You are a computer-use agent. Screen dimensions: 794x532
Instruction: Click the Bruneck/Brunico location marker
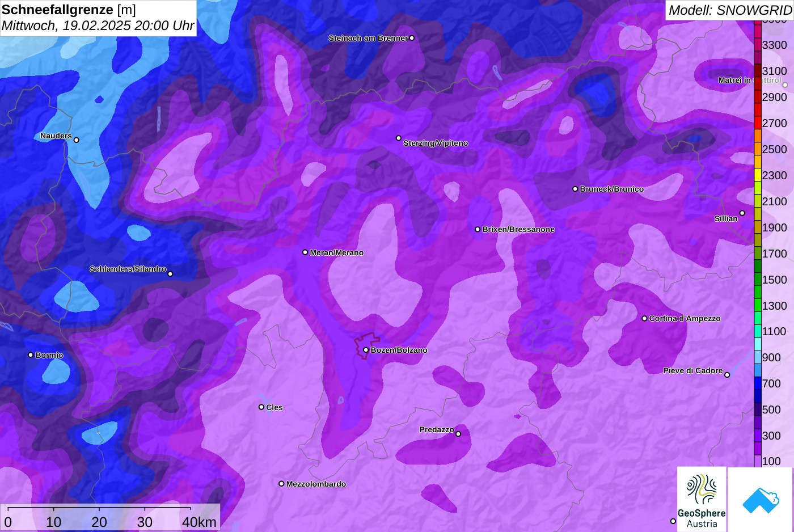(x=575, y=189)
